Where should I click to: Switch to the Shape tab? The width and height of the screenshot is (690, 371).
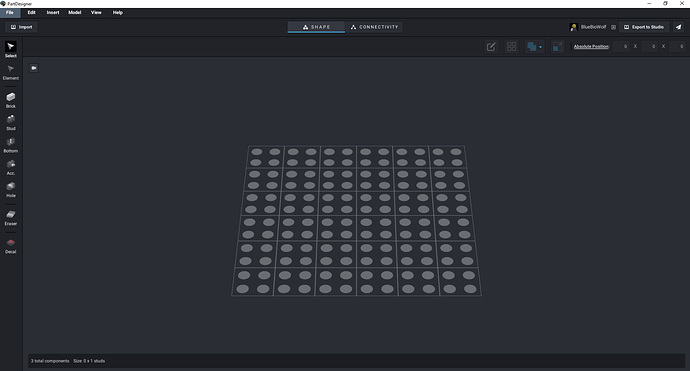316,27
